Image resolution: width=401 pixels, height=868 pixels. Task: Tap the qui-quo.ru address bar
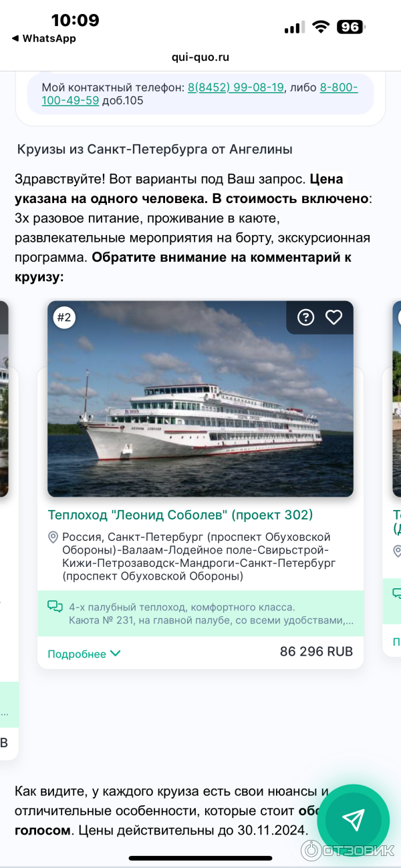click(x=200, y=57)
